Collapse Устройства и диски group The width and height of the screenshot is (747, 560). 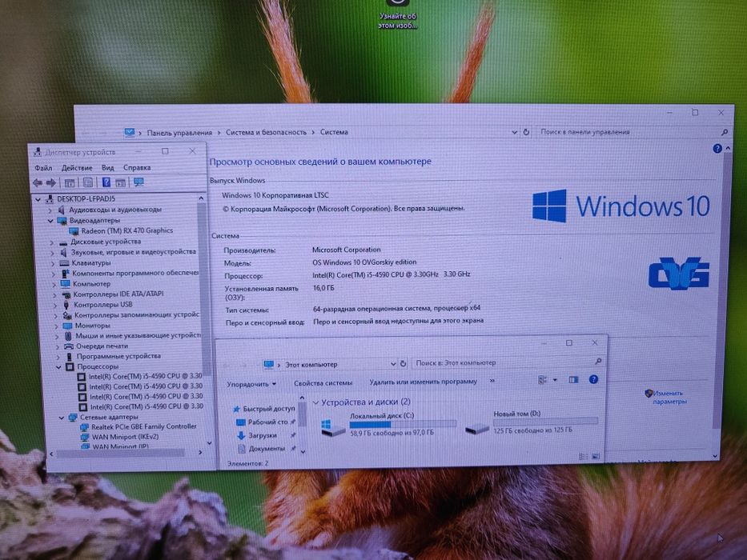click(315, 402)
